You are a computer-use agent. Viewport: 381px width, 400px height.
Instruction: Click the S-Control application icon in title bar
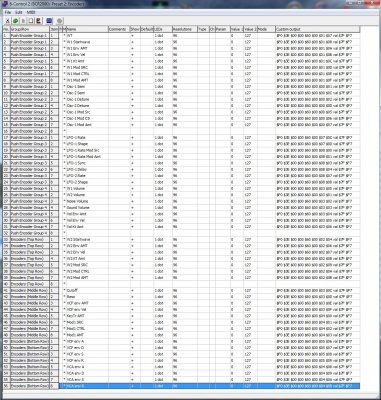point(5,4)
